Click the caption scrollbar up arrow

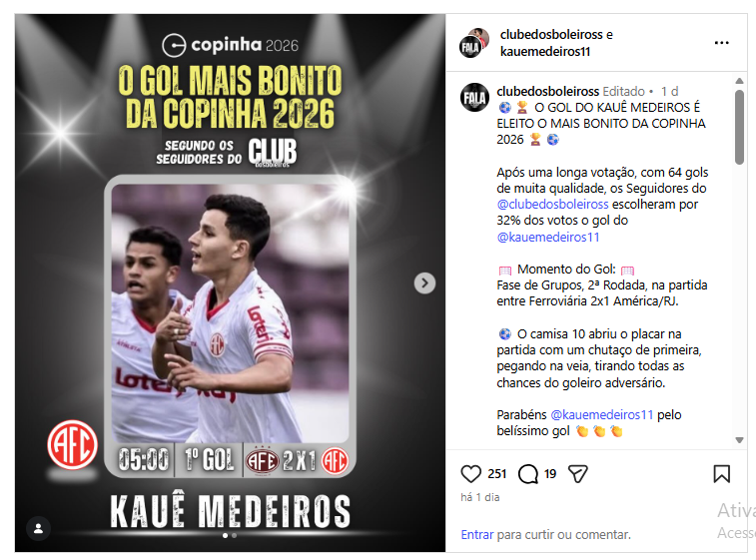739,81
